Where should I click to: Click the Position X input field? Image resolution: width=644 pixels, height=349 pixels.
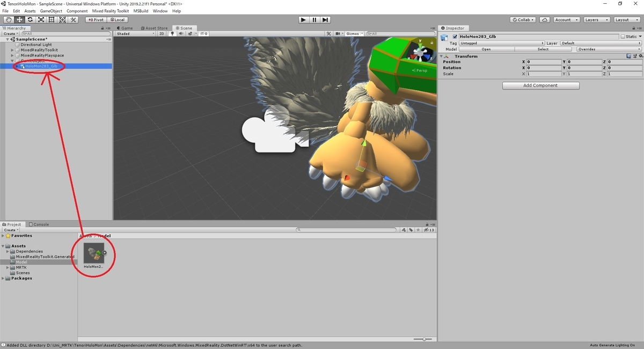point(544,62)
